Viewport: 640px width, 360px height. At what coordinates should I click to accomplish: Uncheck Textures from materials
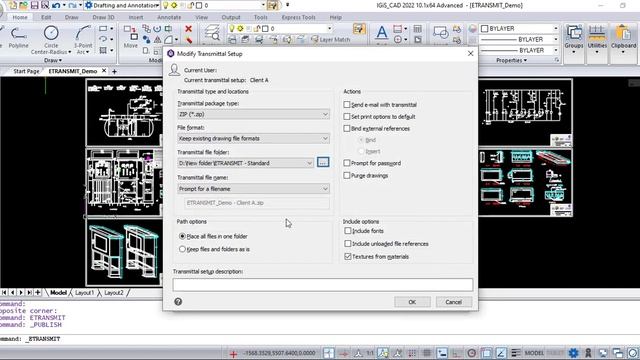click(x=348, y=256)
